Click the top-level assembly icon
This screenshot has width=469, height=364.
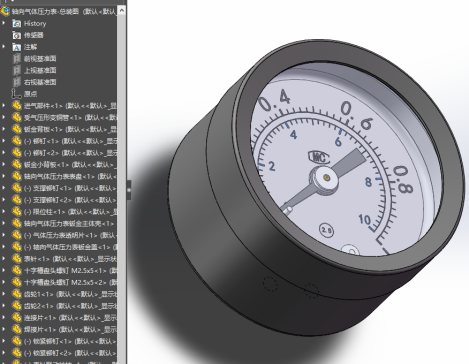click(5, 11)
